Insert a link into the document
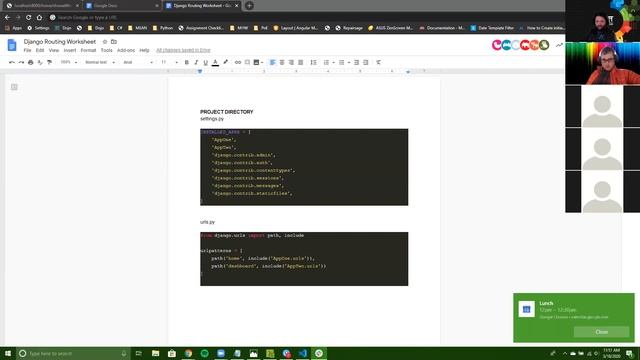 tap(238, 62)
